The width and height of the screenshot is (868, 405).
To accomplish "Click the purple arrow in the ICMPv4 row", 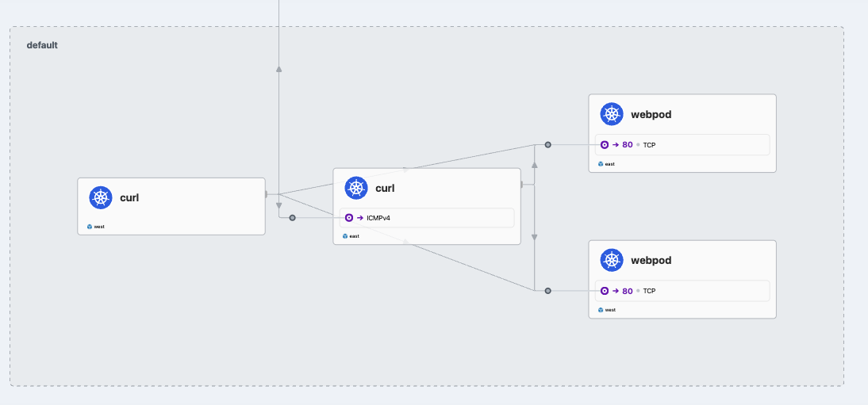I will click(360, 218).
